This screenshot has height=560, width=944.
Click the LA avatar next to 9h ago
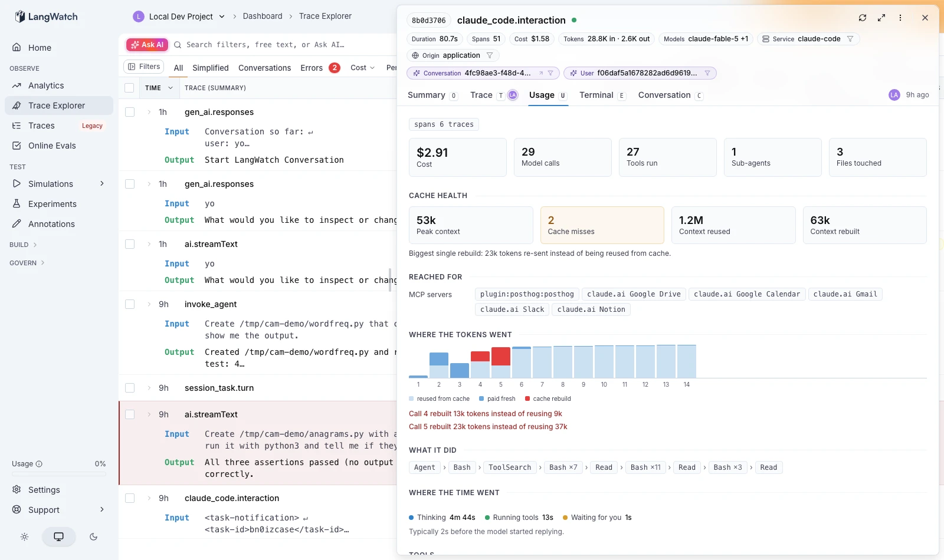click(894, 95)
